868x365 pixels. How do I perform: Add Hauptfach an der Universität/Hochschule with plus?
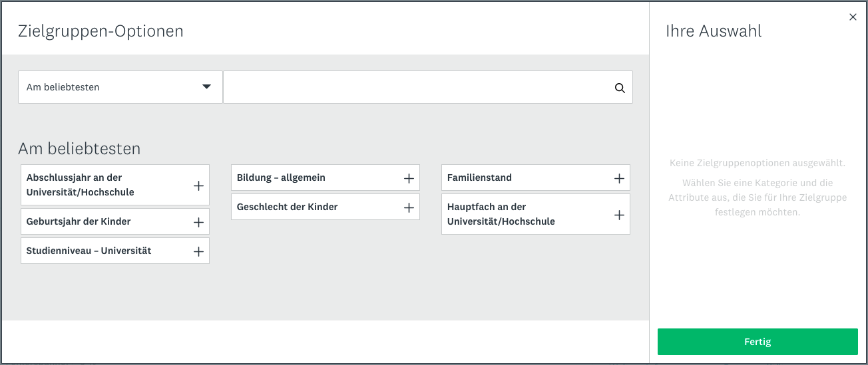(619, 215)
